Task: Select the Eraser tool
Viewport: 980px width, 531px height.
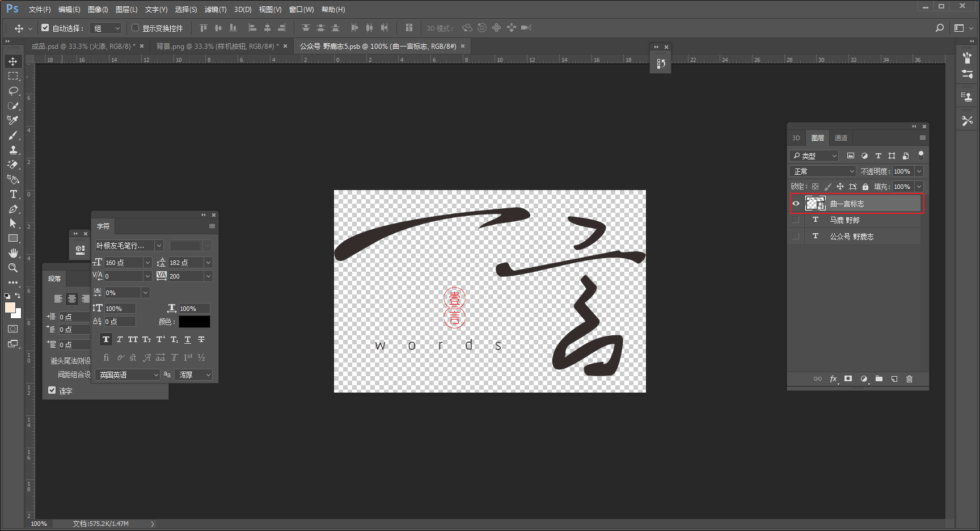Action: pos(12,165)
